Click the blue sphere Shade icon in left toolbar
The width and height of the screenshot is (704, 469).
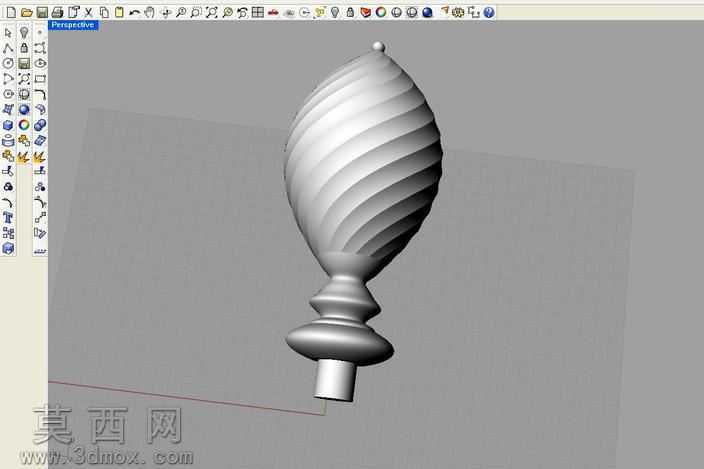[24, 110]
